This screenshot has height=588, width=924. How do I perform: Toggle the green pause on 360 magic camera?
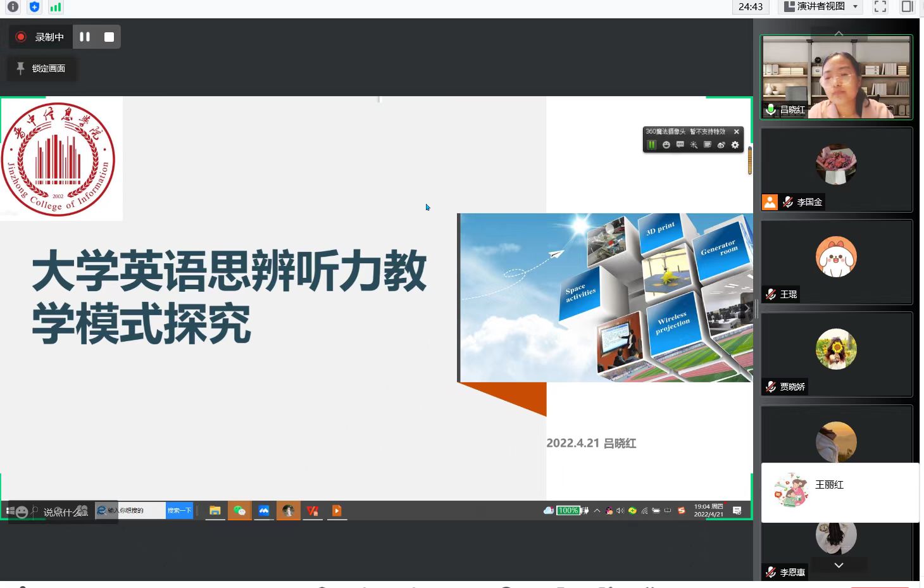[651, 145]
